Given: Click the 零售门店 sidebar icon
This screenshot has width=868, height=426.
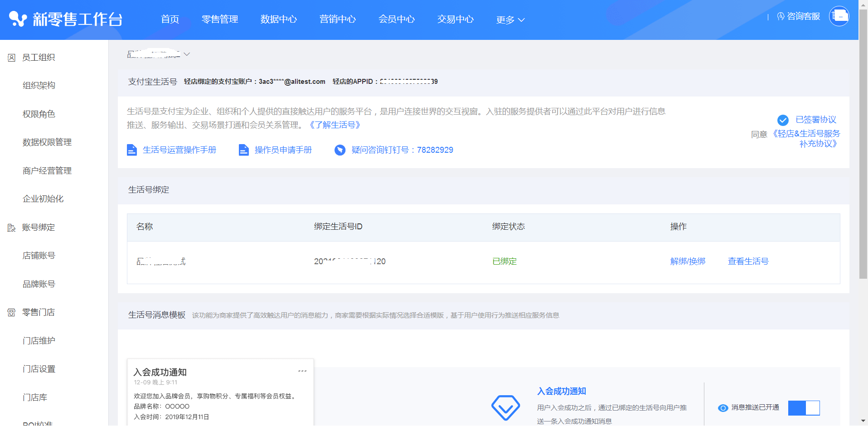Looking at the screenshot, I should pyautogui.click(x=12, y=312).
